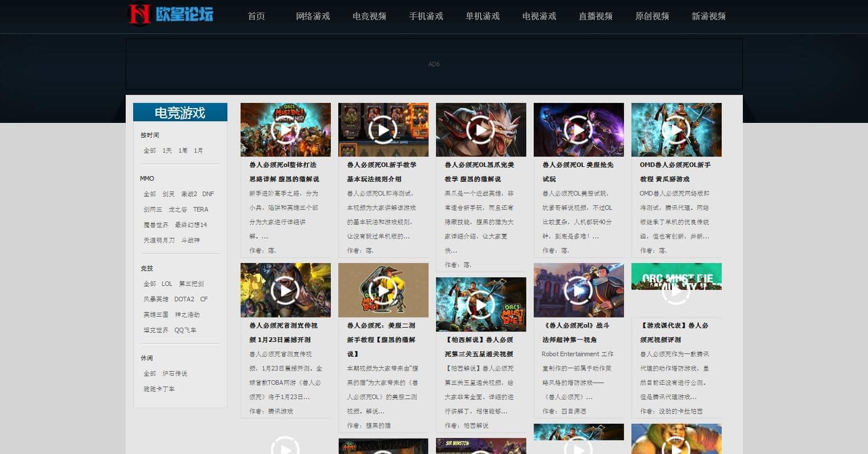Open the 电视游戏 section
The image size is (868, 454).
(x=539, y=16)
